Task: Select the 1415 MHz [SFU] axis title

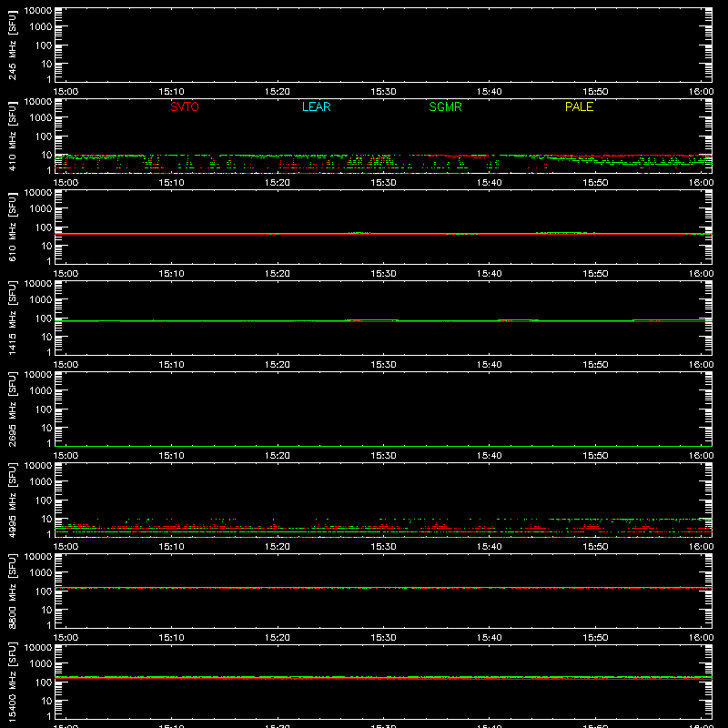Action: pos(12,318)
